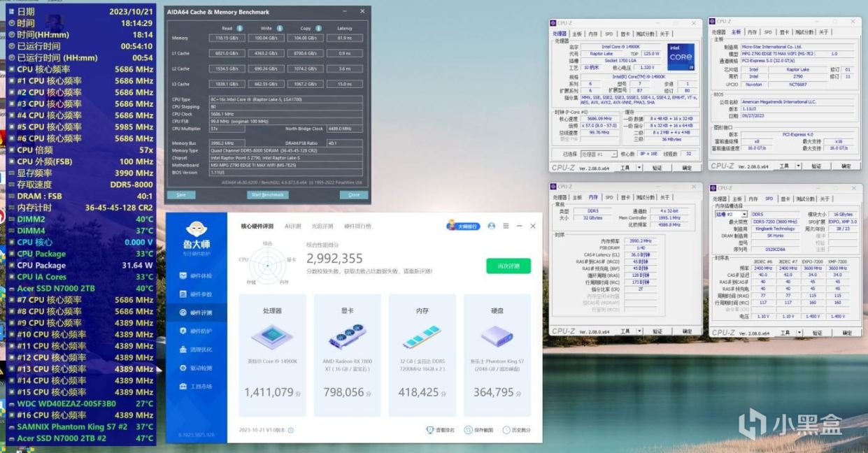Viewport: 868px width, 453px height.
Task: Click the memory stick image in 内存 card
Action: [x=421, y=337]
